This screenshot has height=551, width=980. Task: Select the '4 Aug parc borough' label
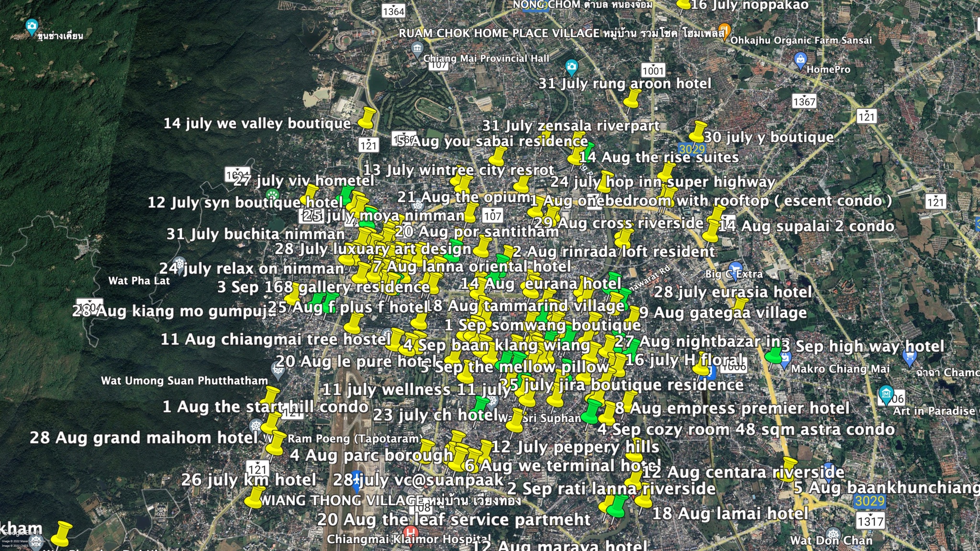[371, 455]
